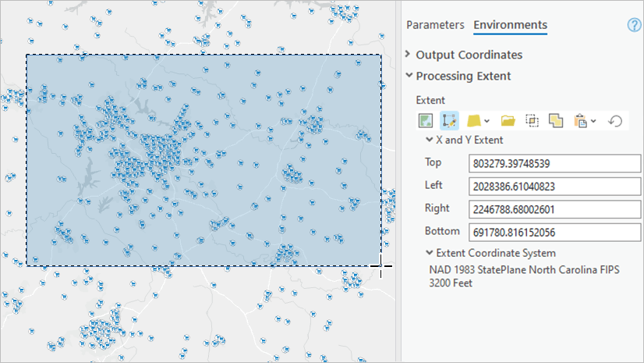Image resolution: width=644 pixels, height=363 pixels.
Task: Click the intersection of inputs icon
Action: (x=533, y=121)
